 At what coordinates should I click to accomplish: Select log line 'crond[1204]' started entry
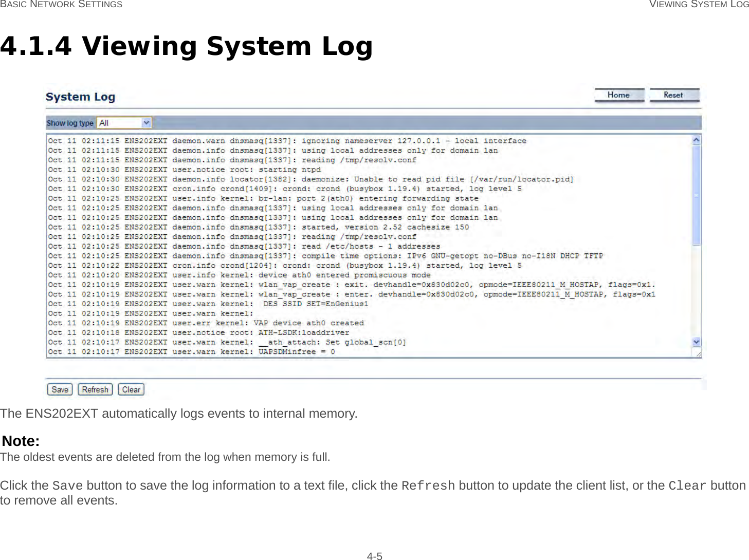click(x=285, y=266)
